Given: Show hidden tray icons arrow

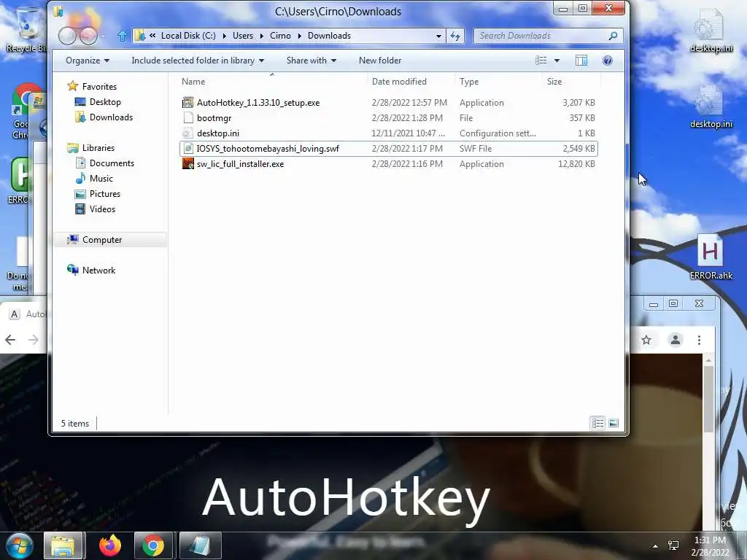Looking at the screenshot, I should point(655,545).
